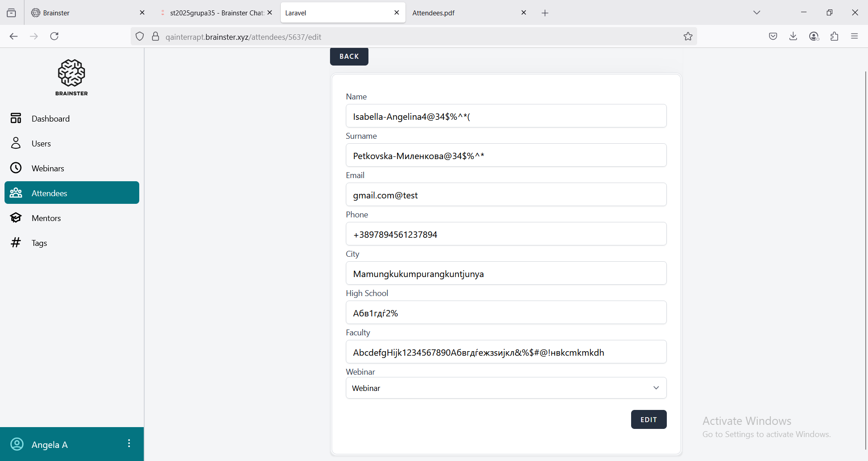
Task: Click the Mentors graduation cap icon
Action: [16, 218]
